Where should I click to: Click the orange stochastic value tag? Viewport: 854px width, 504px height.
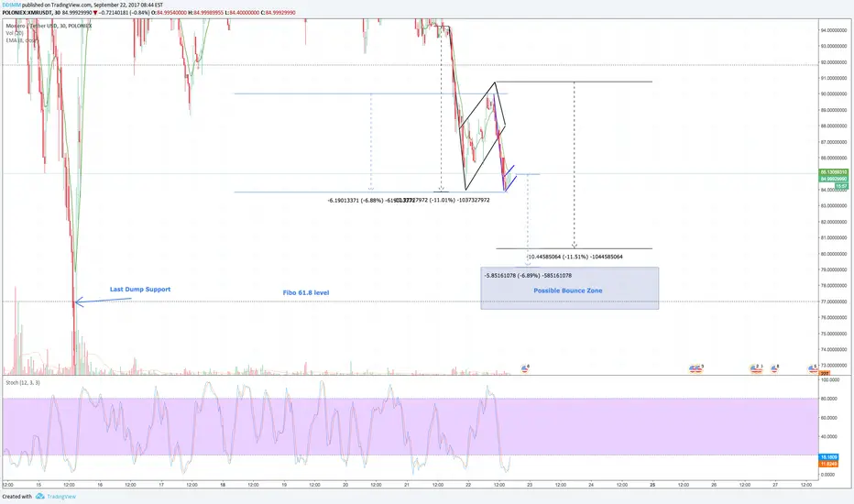tap(829, 464)
